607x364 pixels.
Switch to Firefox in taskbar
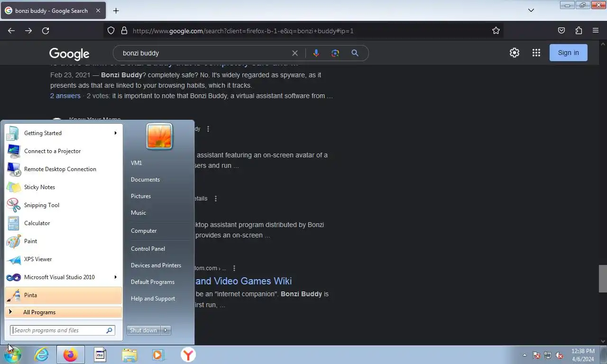coord(70,355)
